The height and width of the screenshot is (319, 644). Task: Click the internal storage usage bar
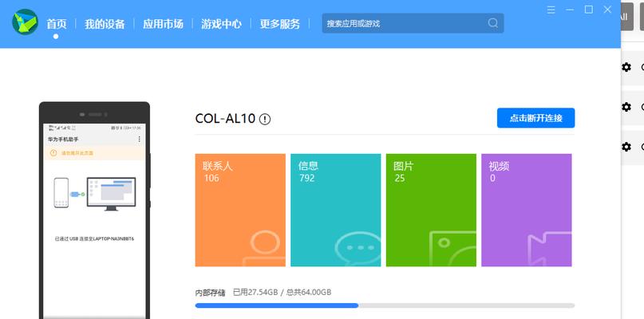385,305
